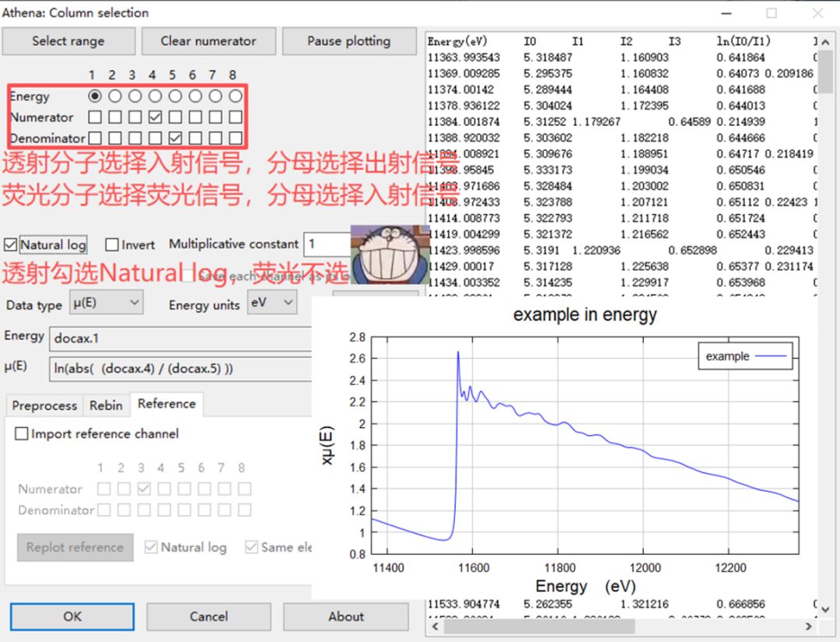Image resolution: width=840 pixels, height=642 pixels.
Task: Minimize the Column selection window
Action: pos(726,13)
